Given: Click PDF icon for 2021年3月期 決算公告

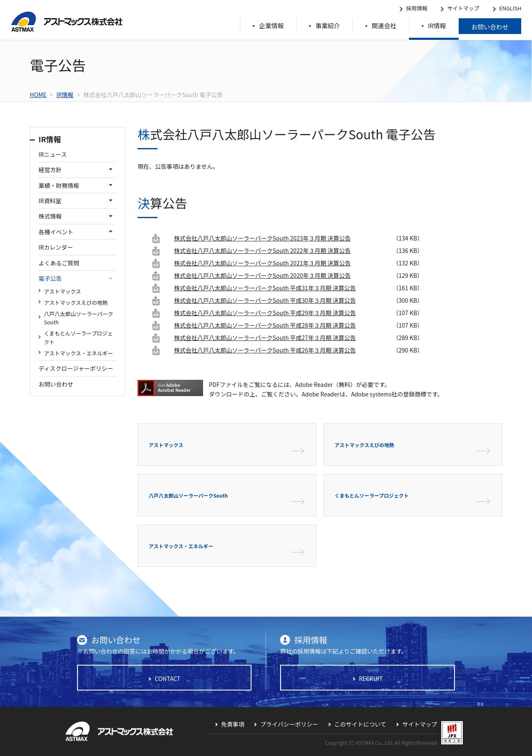Looking at the screenshot, I should tap(156, 263).
